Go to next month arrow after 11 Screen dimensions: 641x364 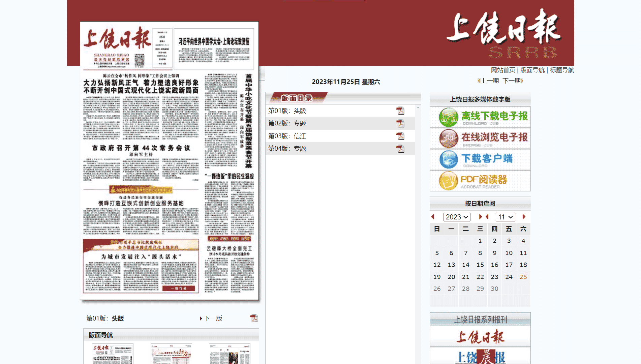pyautogui.click(x=524, y=217)
